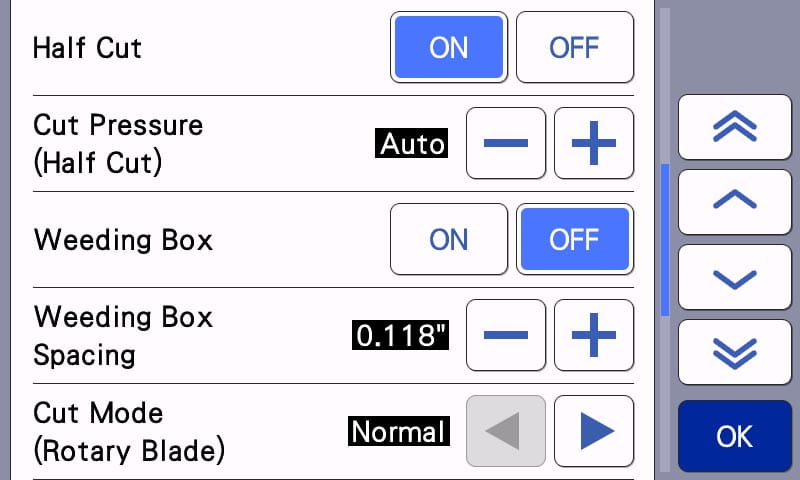
Task: Click the blue scrollbar indicator
Action: tap(665, 240)
